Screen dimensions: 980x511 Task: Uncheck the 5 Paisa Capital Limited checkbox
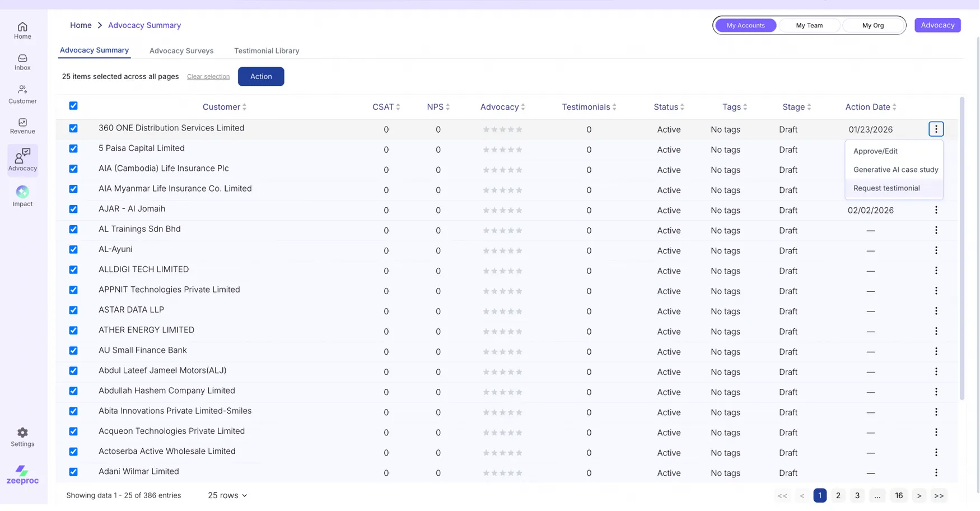click(73, 148)
